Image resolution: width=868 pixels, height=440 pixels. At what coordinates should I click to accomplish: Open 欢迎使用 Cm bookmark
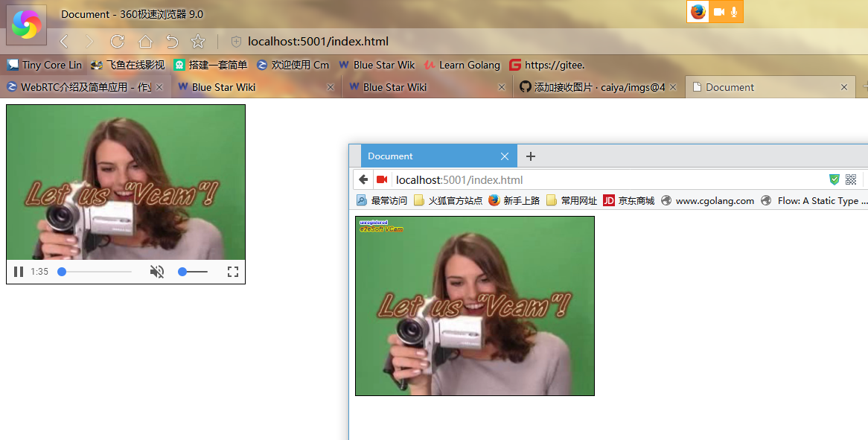(293, 65)
